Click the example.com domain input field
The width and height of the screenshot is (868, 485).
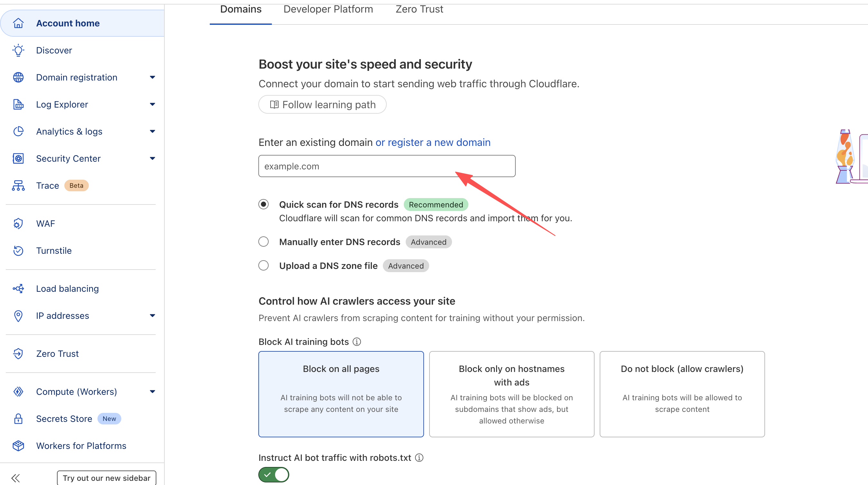[387, 166]
